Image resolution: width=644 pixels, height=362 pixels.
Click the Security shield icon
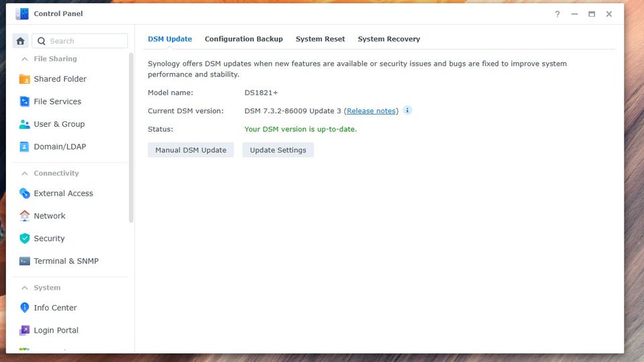coord(25,239)
